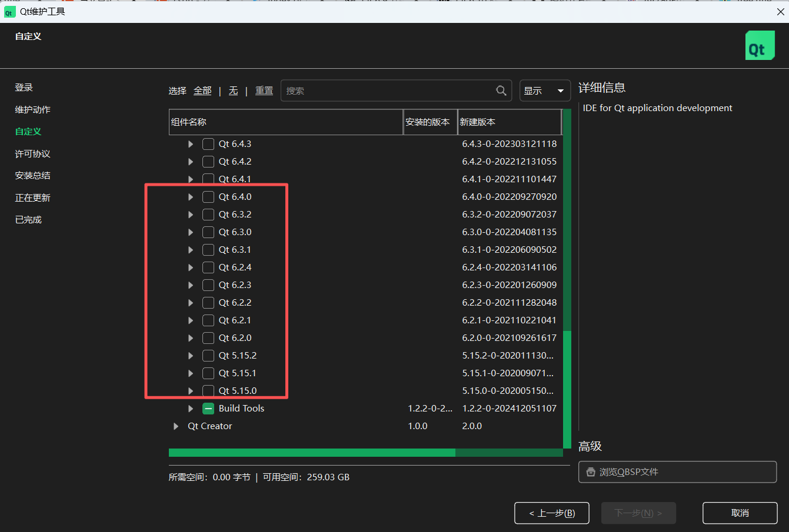The width and height of the screenshot is (789, 532).
Task: Open the 许可协议 sidebar step
Action: tap(33, 154)
